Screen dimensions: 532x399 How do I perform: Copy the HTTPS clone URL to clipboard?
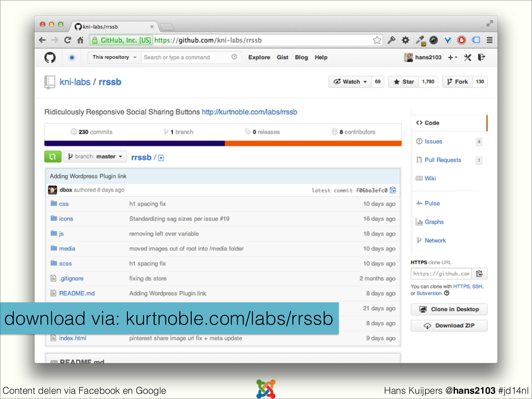(x=479, y=274)
